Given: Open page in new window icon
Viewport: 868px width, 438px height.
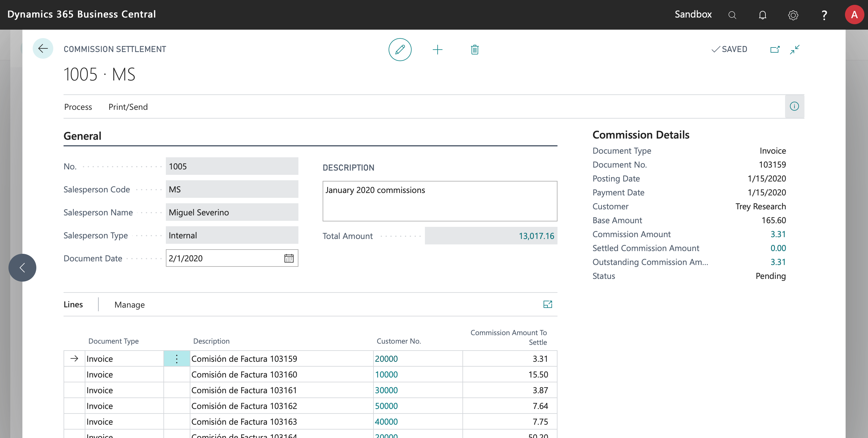Looking at the screenshot, I should point(775,50).
